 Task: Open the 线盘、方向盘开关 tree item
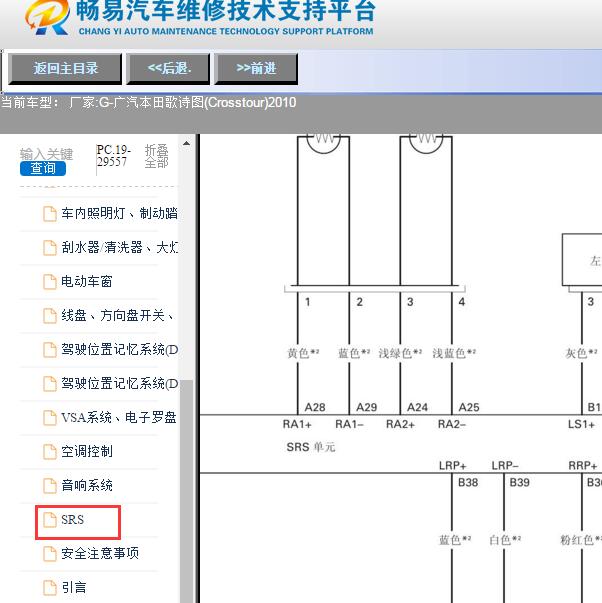[117, 315]
